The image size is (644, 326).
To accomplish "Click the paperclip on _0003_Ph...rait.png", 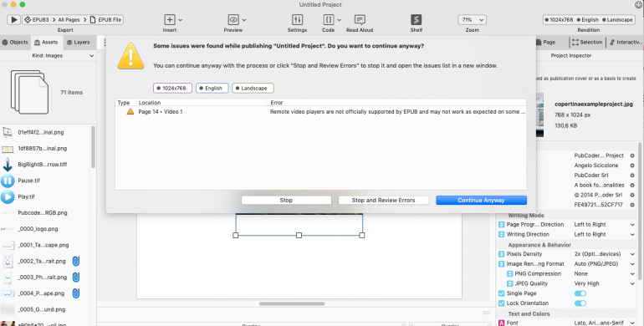I will [x=76, y=278].
